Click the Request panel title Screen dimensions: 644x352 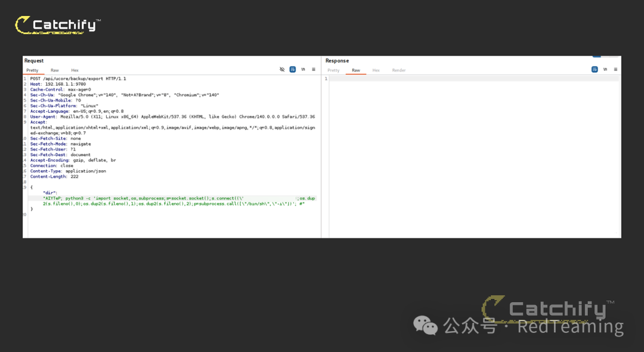tap(33, 61)
